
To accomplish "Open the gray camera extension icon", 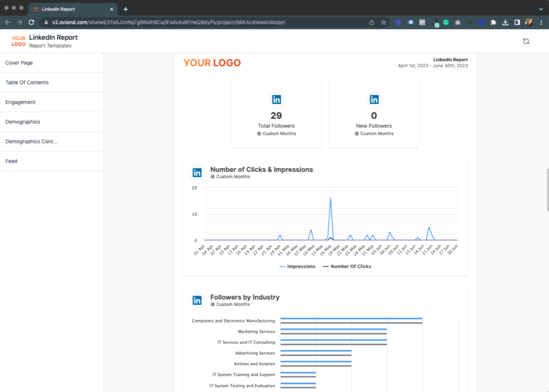I will pos(458,22).
